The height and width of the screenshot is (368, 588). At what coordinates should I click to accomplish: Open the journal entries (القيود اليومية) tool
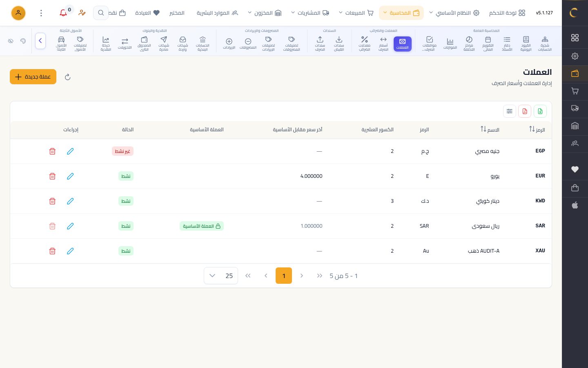point(526,44)
